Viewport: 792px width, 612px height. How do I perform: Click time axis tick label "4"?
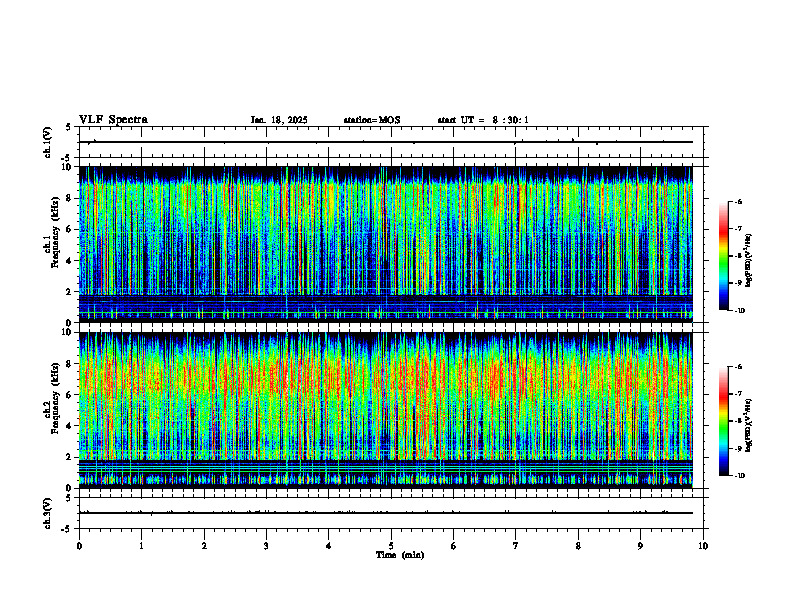[x=329, y=546]
